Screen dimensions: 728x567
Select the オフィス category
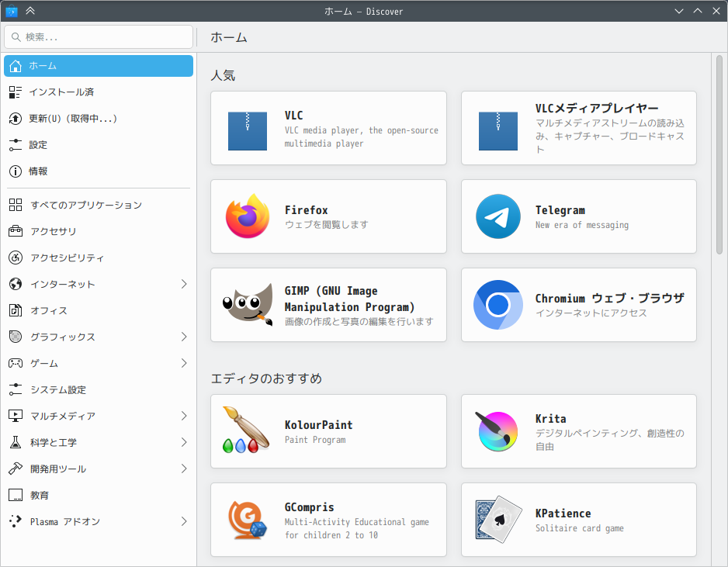(99, 310)
